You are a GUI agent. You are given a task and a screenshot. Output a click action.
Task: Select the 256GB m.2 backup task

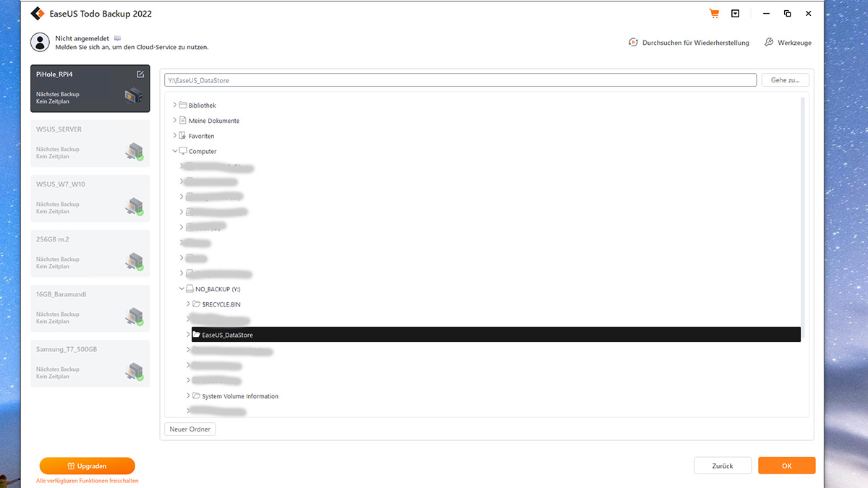tap(90, 253)
